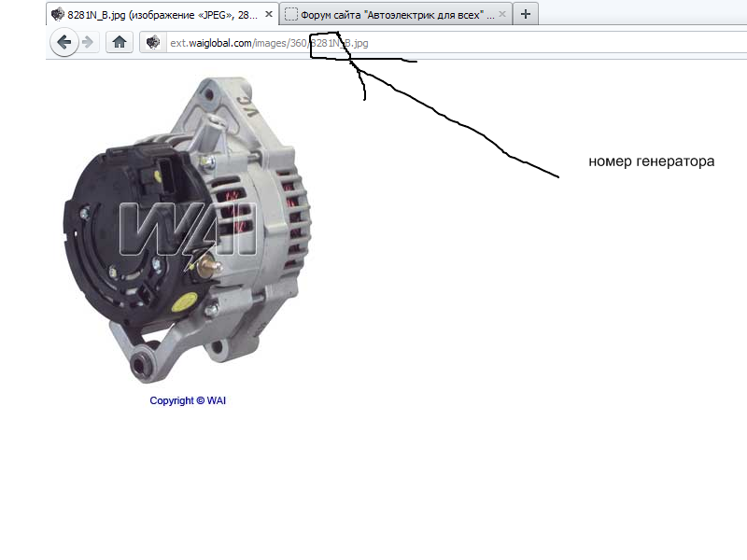The image size is (747, 560).
Task: Open the browser home page
Action: [120, 42]
